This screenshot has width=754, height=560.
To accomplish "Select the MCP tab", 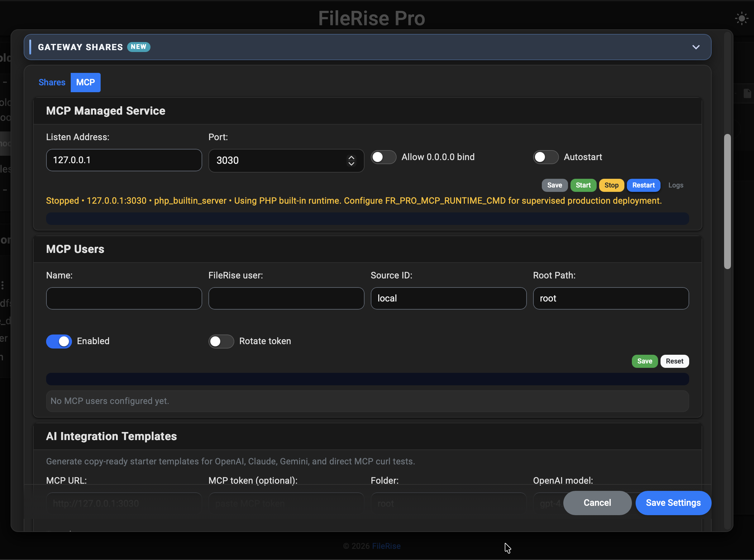I will pyautogui.click(x=85, y=82).
